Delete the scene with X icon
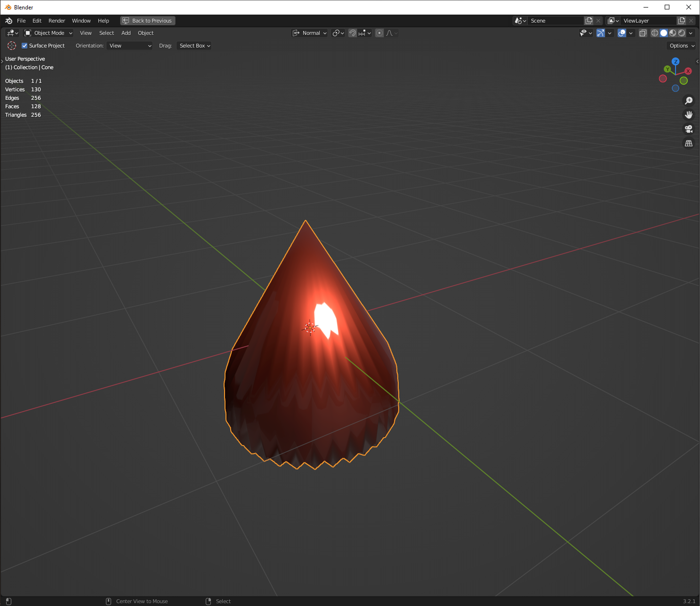The width and height of the screenshot is (700, 606). click(x=598, y=21)
